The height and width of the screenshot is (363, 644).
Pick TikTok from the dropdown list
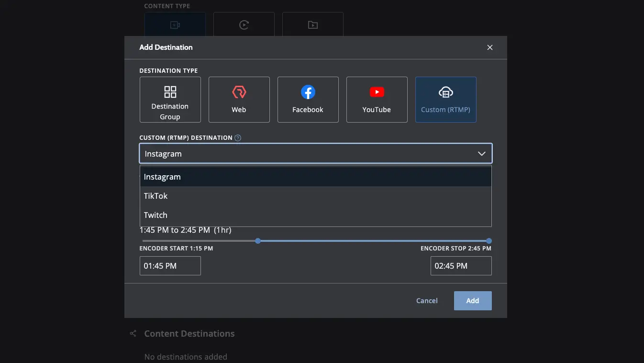316,196
